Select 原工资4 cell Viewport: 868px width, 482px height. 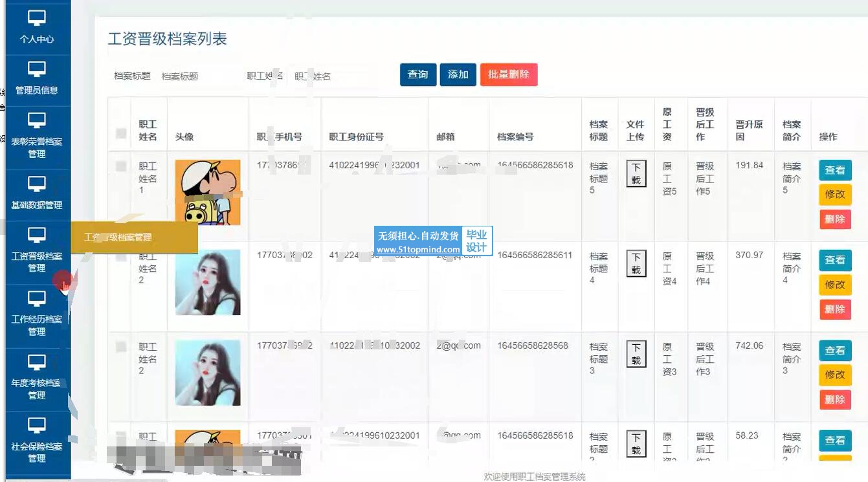[669, 268]
